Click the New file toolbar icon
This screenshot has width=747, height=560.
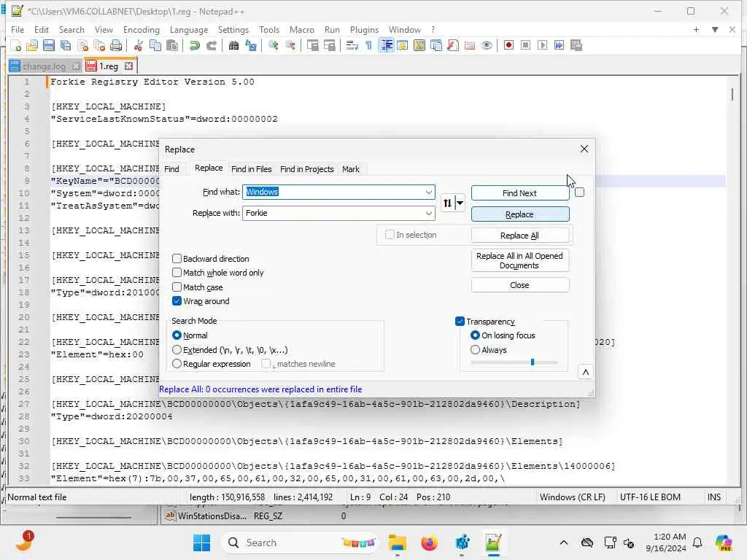(16, 46)
